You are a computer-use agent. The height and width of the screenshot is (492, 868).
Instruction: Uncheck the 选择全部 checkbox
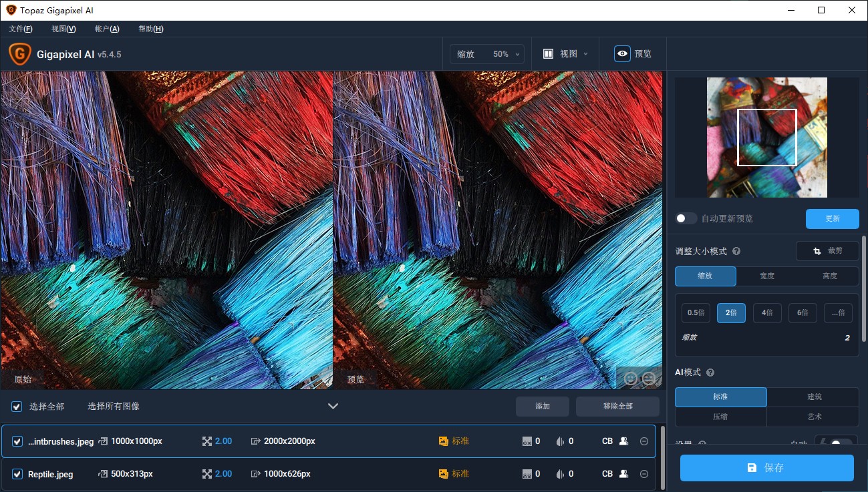15,406
